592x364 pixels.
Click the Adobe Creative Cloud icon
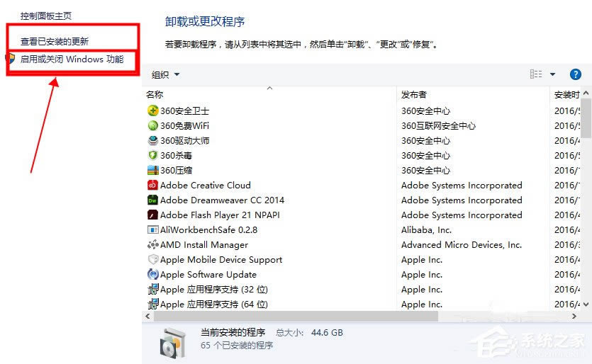click(152, 186)
